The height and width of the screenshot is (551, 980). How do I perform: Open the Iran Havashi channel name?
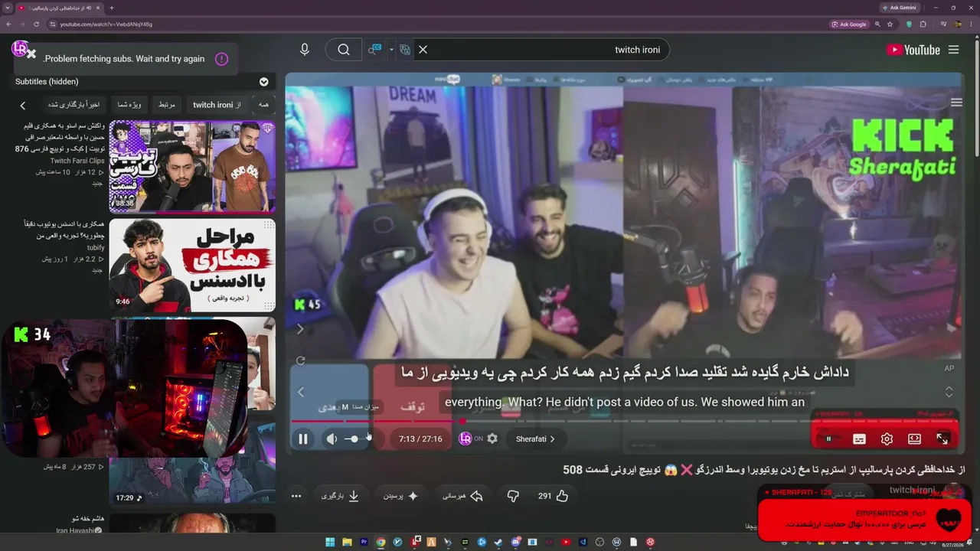[76, 531]
